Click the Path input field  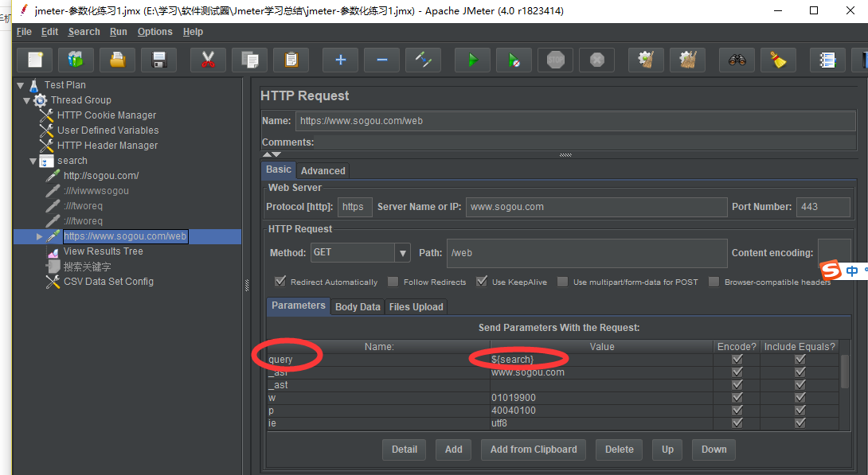tap(587, 253)
